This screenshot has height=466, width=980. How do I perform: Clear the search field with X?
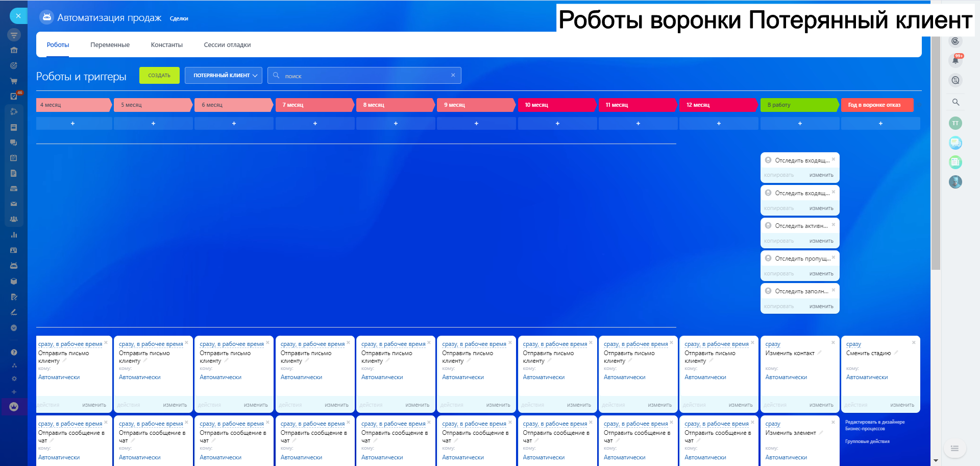[453, 75]
